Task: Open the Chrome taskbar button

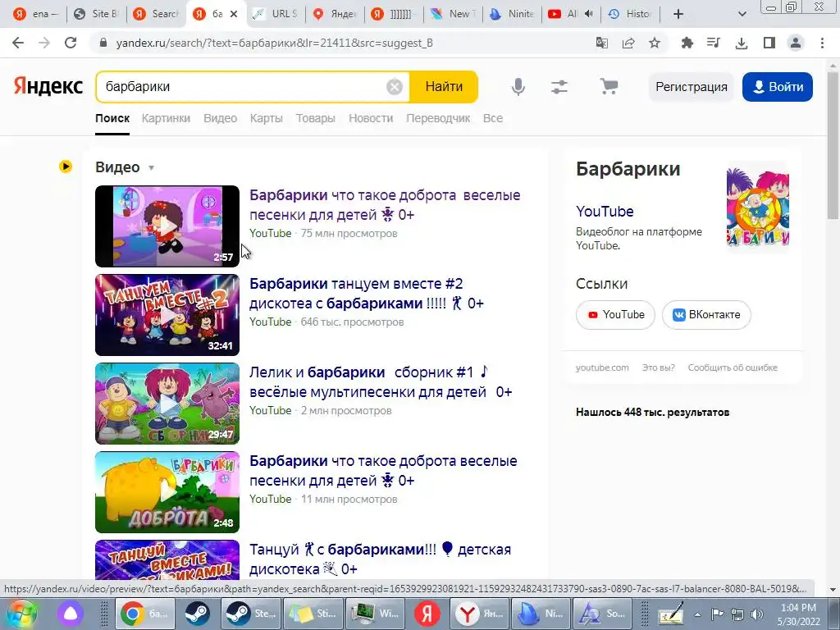Action: point(144,614)
